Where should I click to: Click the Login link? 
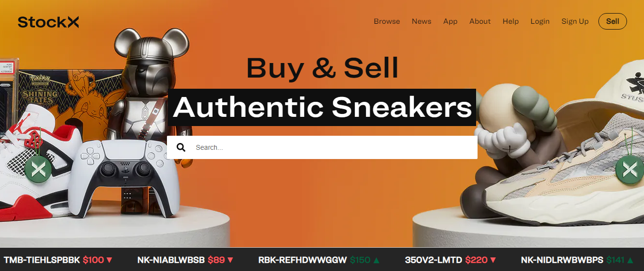[540, 21]
